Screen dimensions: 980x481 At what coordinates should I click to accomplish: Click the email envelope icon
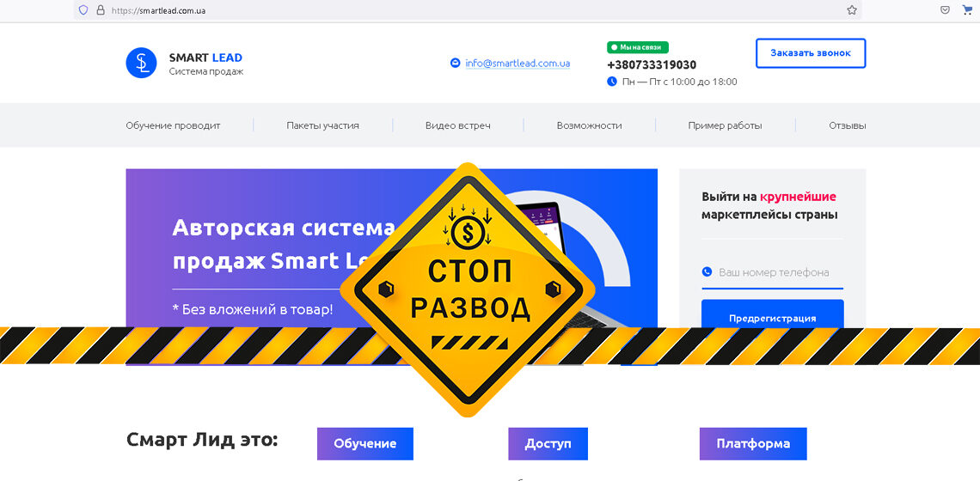click(x=455, y=63)
